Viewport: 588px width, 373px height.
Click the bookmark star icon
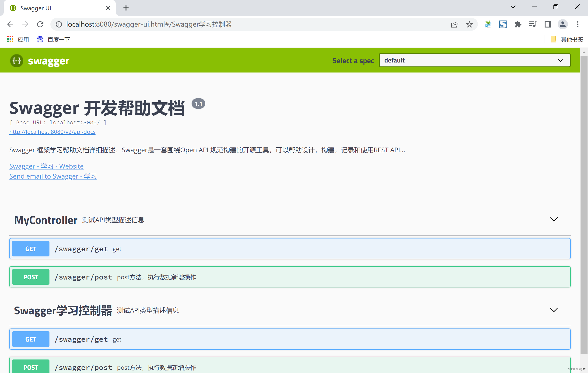click(469, 24)
